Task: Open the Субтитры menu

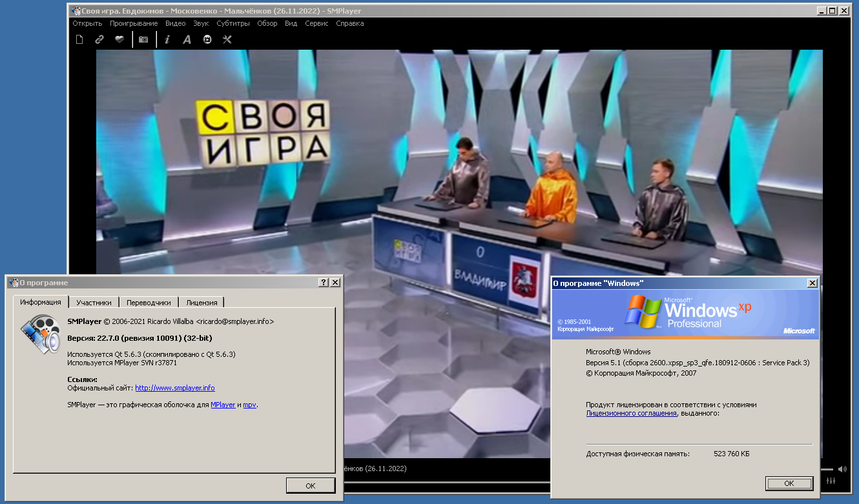Action: pyautogui.click(x=233, y=23)
